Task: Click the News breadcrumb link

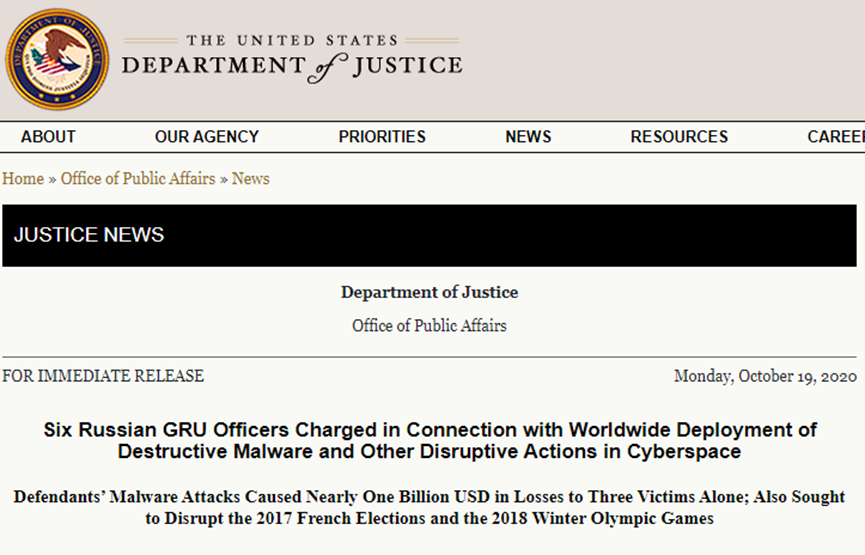Action: 250,179
